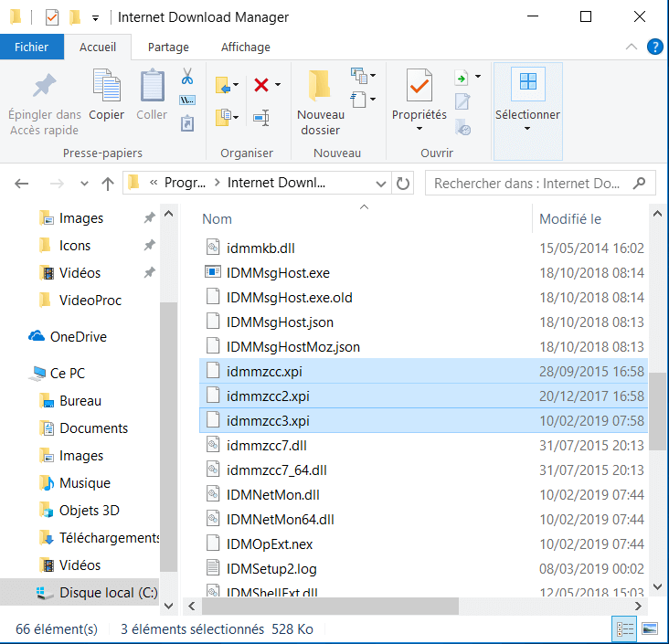This screenshot has height=644, width=669.
Task: Expand the Delete options dropdown arrow
Action: pyautogui.click(x=278, y=84)
